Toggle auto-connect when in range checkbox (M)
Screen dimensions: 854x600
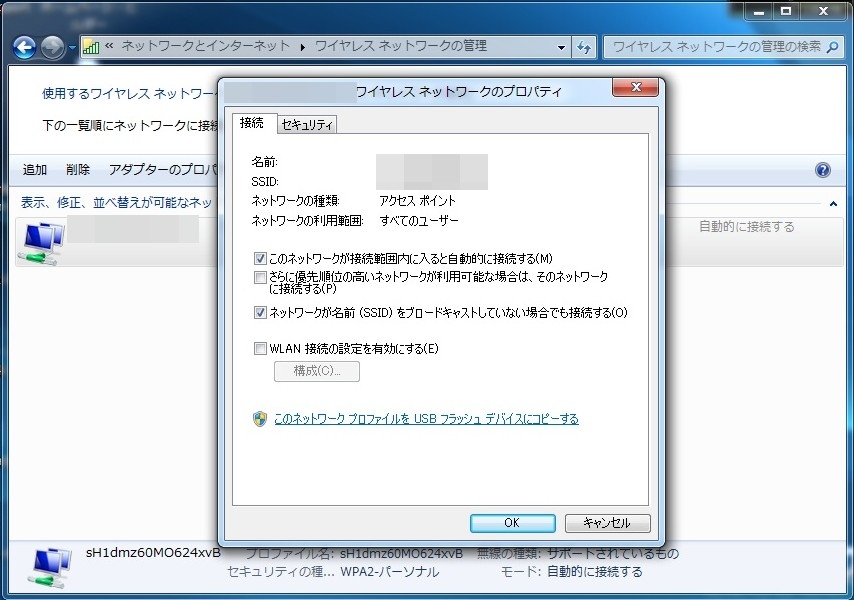pyautogui.click(x=260, y=259)
